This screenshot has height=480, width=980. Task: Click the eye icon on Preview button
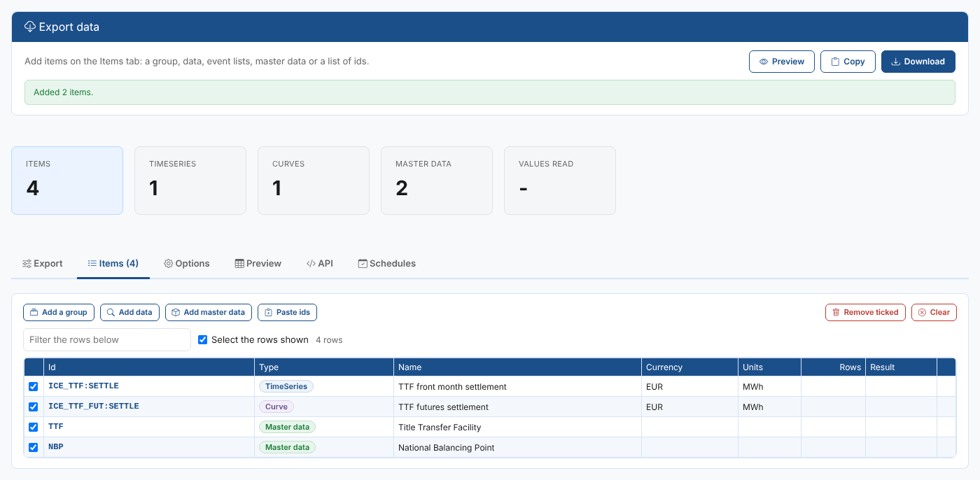click(764, 62)
